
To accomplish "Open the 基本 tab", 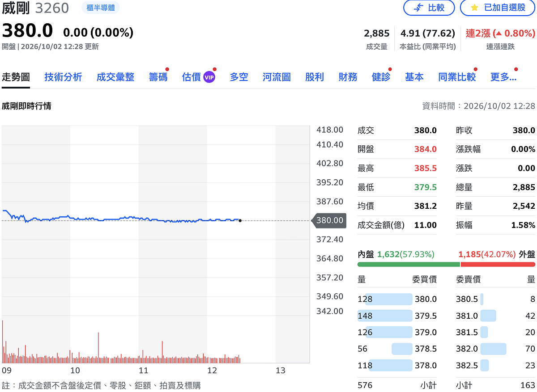I will point(414,77).
